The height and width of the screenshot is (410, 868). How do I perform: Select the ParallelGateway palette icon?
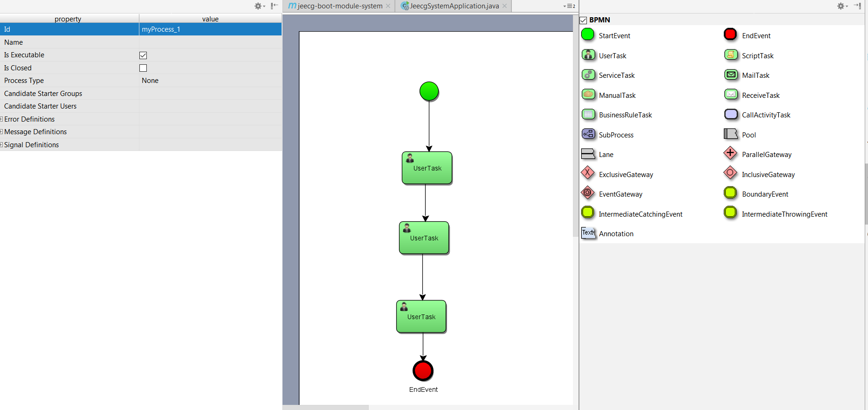[730, 153]
